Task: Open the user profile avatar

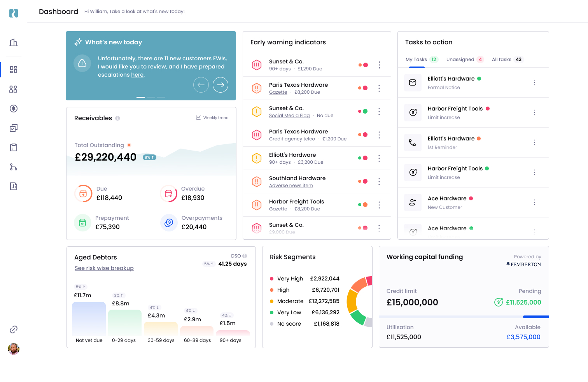Action: pyautogui.click(x=14, y=349)
